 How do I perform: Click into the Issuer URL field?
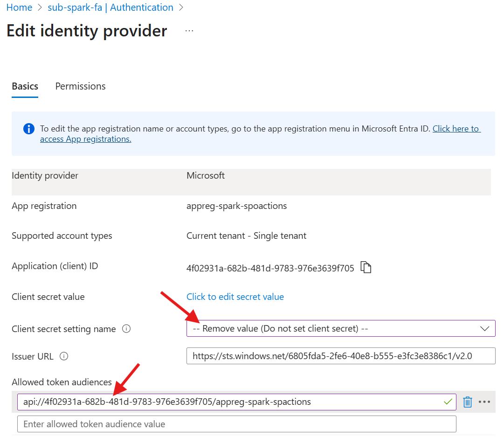click(x=340, y=356)
